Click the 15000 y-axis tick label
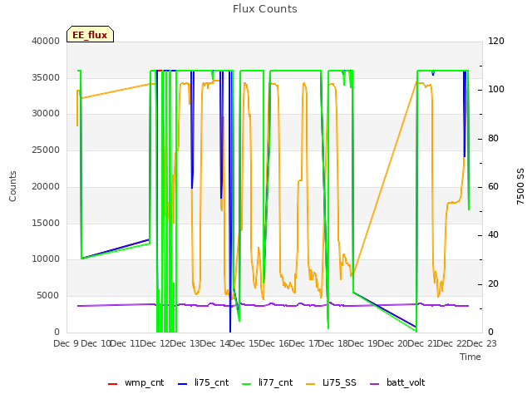The height and width of the screenshot is (399, 532). [x=46, y=223]
